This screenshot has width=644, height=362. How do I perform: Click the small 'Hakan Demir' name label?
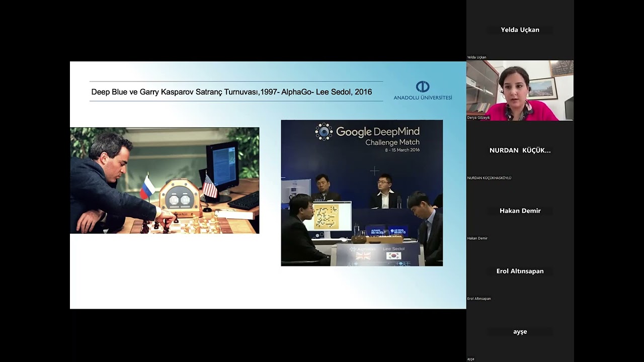(x=477, y=238)
